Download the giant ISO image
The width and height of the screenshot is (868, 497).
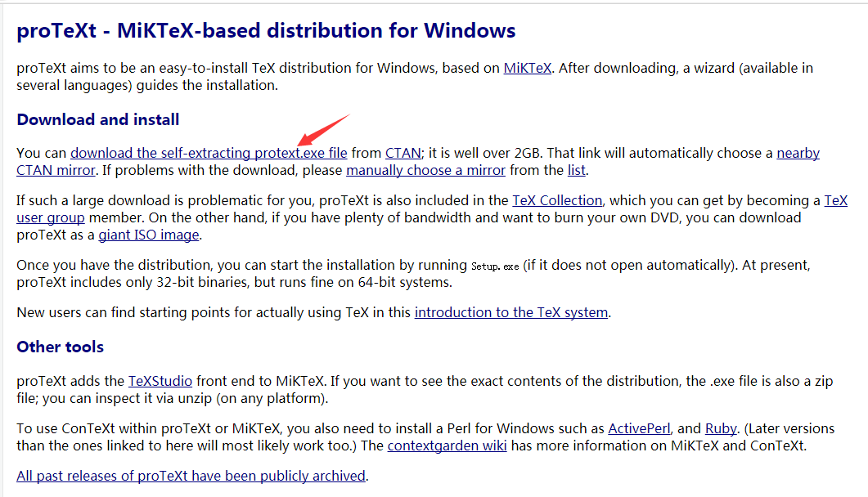148,235
